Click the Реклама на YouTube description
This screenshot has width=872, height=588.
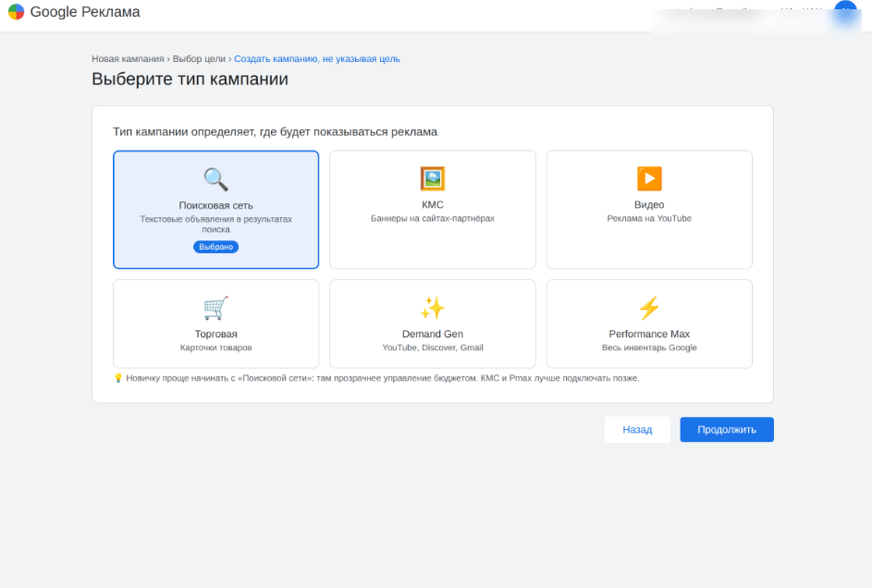click(x=649, y=218)
